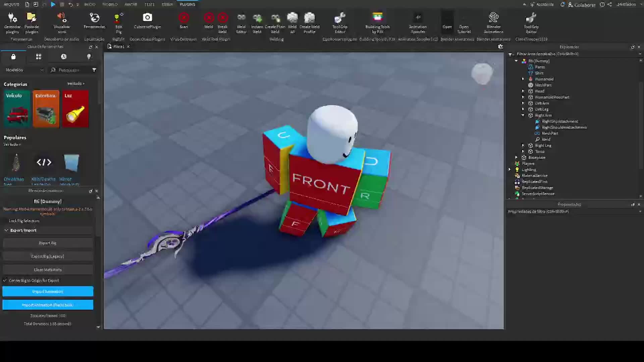This screenshot has height=362, width=644.
Task: Uncheck Center Rig to Origin for Export
Action: coord(5,280)
